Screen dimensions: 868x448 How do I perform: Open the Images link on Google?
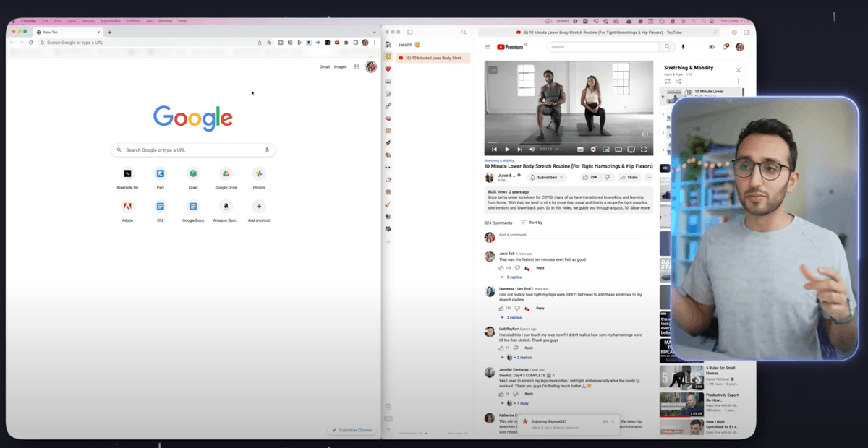[340, 66]
